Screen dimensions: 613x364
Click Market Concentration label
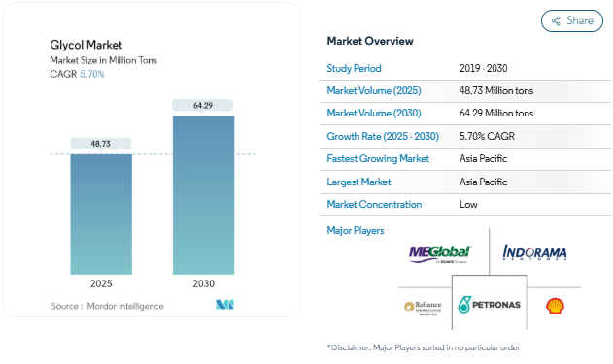374,204
